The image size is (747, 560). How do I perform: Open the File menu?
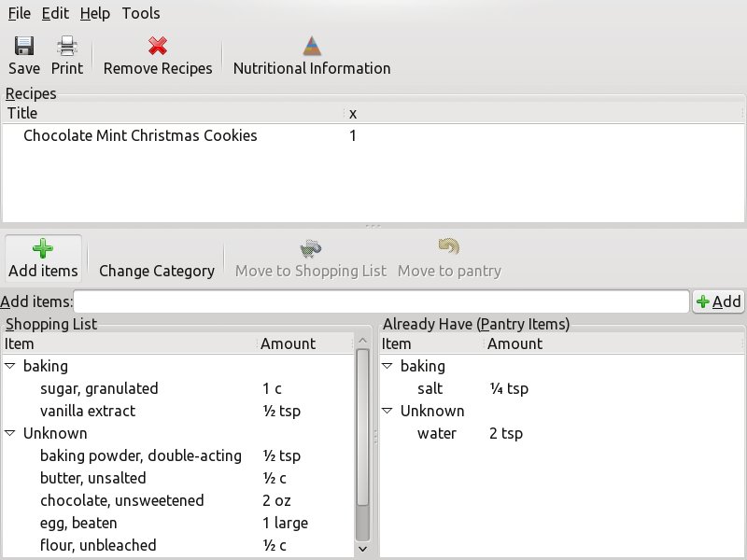[x=20, y=13]
